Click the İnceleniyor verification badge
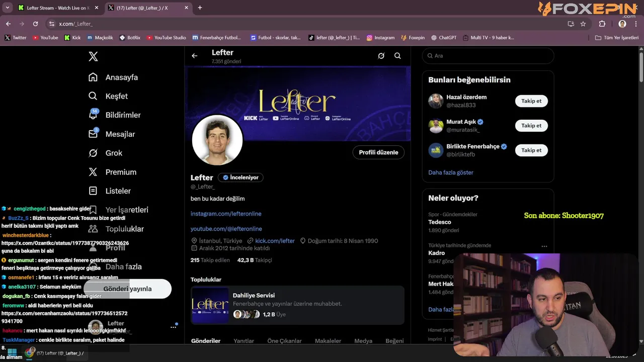The width and height of the screenshot is (644, 362). (x=241, y=177)
